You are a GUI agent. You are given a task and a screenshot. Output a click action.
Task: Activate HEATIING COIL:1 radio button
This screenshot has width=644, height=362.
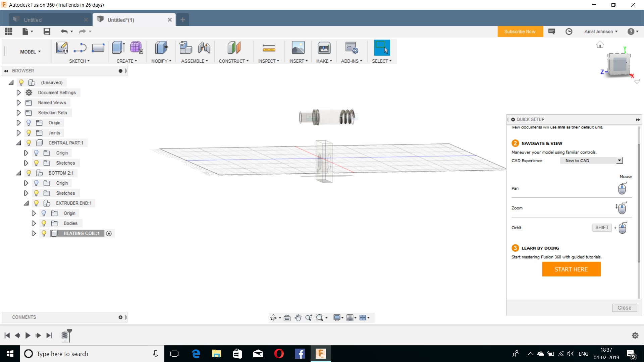coord(109,234)
